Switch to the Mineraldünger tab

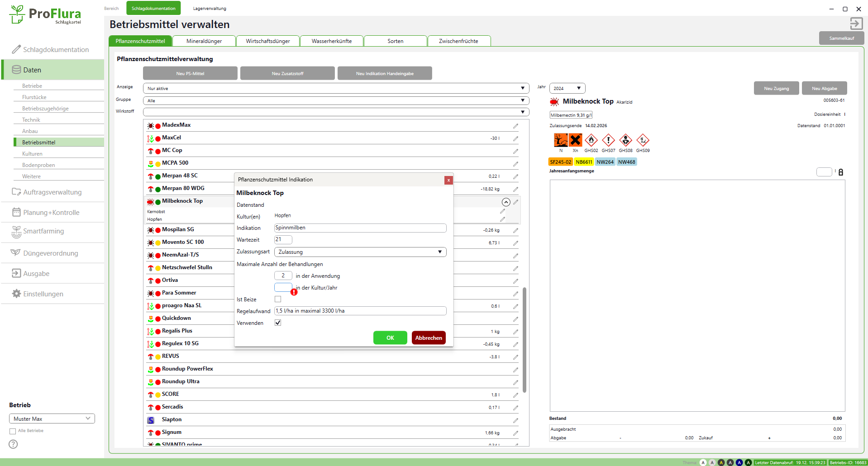(204, 41)
